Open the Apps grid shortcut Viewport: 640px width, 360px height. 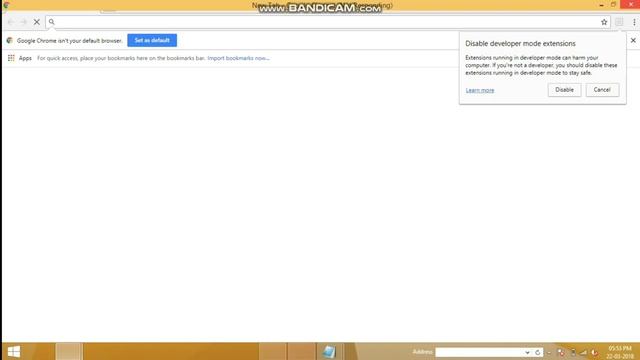20,58
